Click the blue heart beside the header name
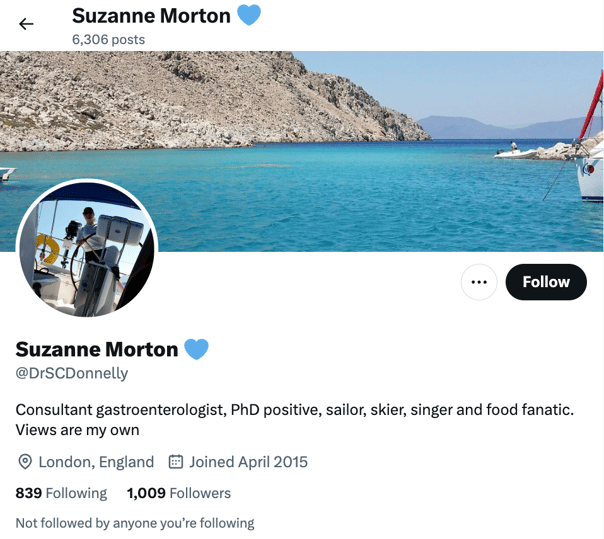Image resolution: width=604 pixels, height=539 pixels. 249,15
